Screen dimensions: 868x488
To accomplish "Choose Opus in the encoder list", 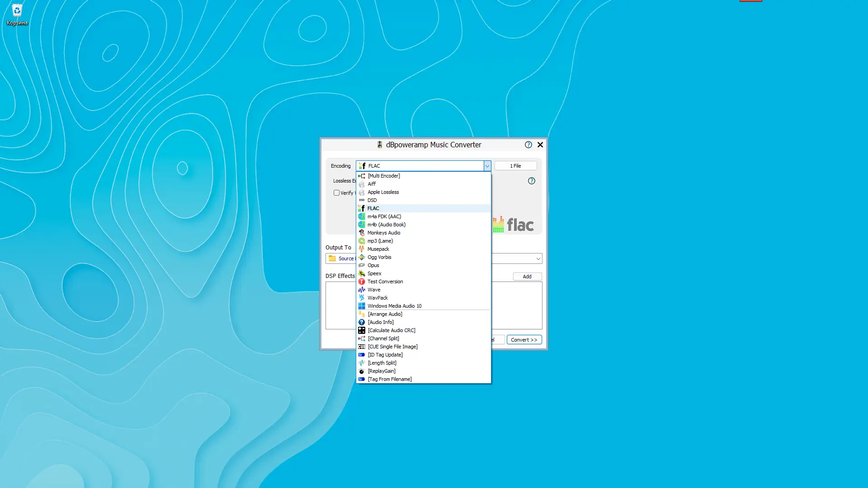I will pos(373,265).
